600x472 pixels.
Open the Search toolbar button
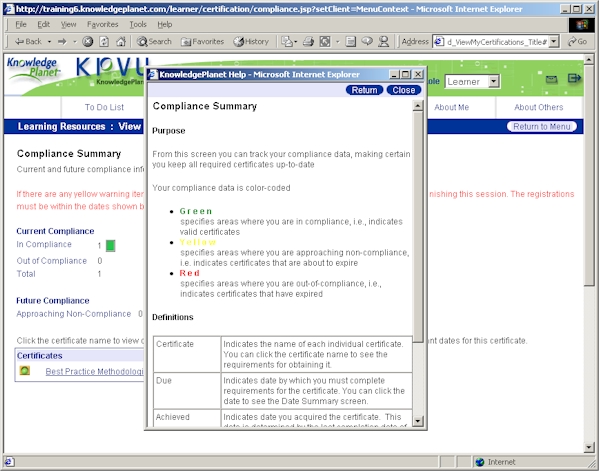point(154,41)
